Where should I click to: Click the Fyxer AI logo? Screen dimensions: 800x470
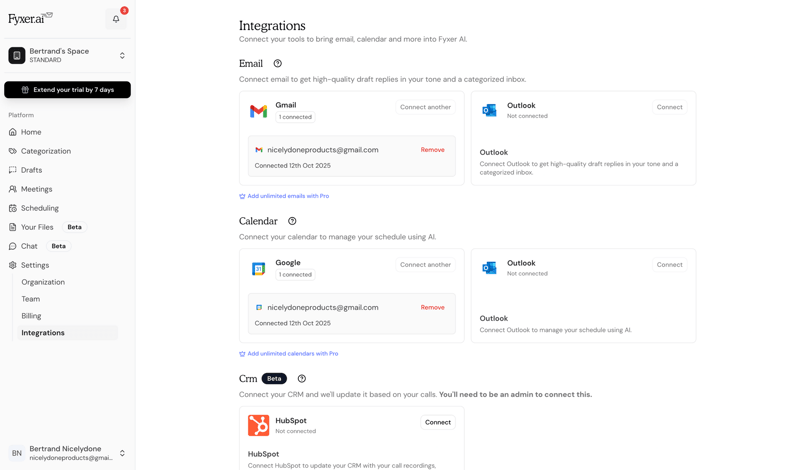(x=30, y=18)
